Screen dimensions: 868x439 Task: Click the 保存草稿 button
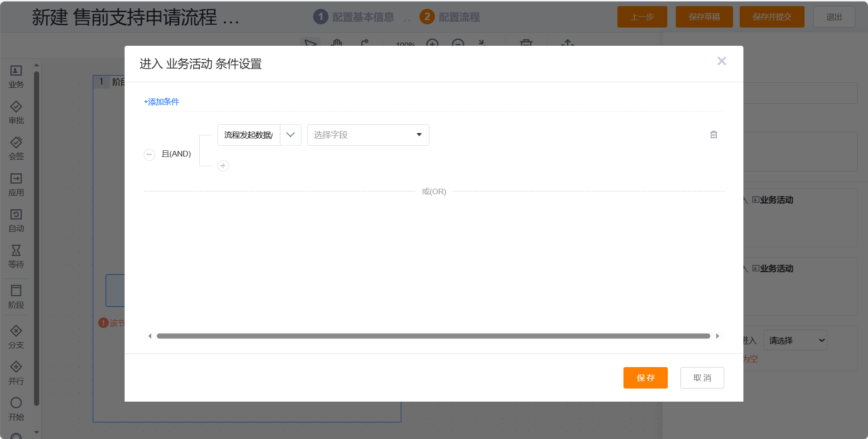704,17
